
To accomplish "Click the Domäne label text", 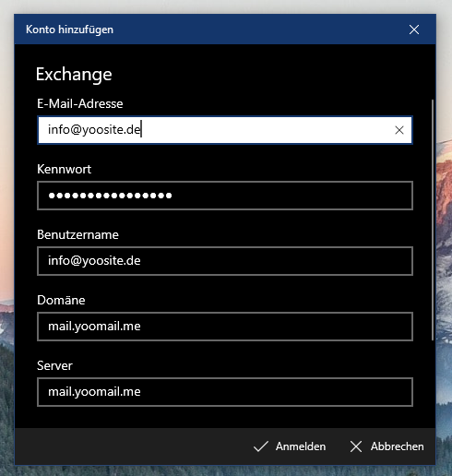I will click(x=61, y=300).
